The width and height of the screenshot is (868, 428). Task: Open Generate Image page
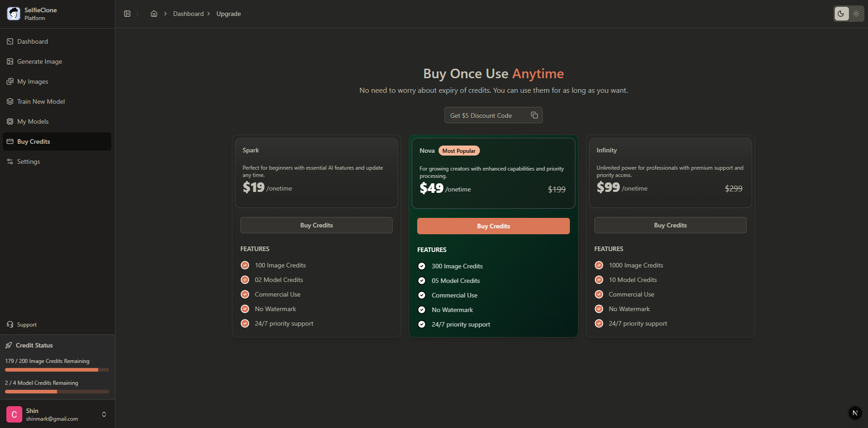pyautogui.click(x=57, y=61)
